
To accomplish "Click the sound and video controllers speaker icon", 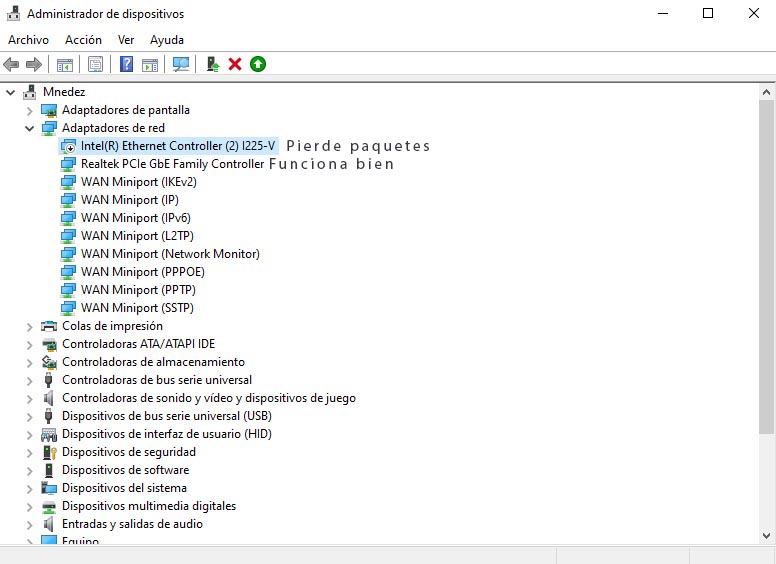I will point(48,398).
